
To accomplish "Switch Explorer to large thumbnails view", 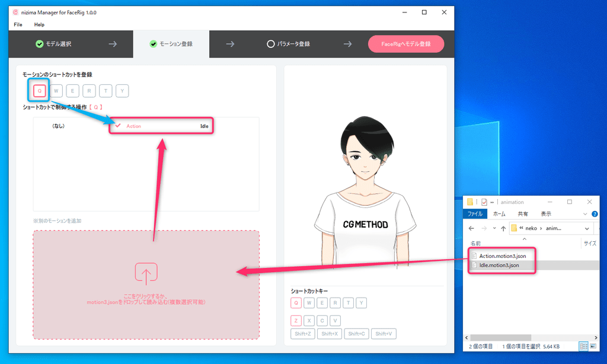I will (x=593, y=346).
